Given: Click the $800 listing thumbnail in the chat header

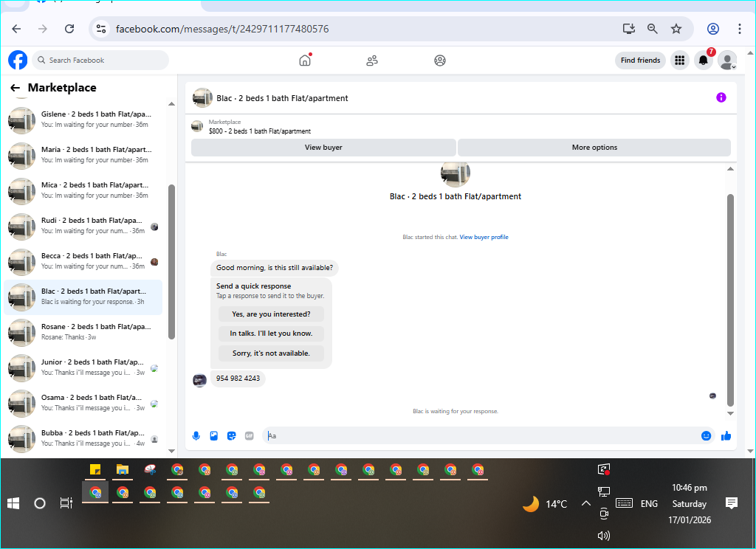Looking at the screenshot, I should click(196, 126).
